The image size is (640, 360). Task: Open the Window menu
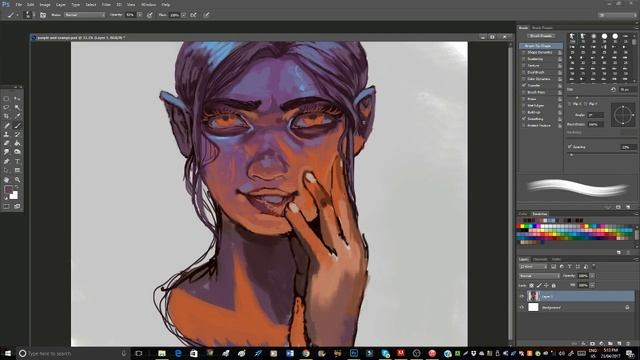click(148, 4)
